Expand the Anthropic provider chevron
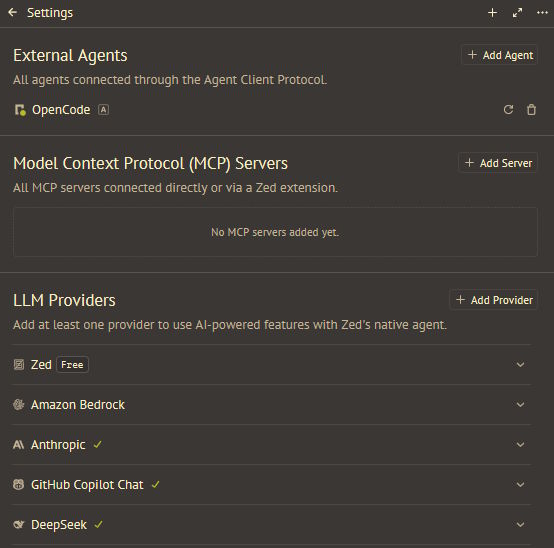 (520, 444)
